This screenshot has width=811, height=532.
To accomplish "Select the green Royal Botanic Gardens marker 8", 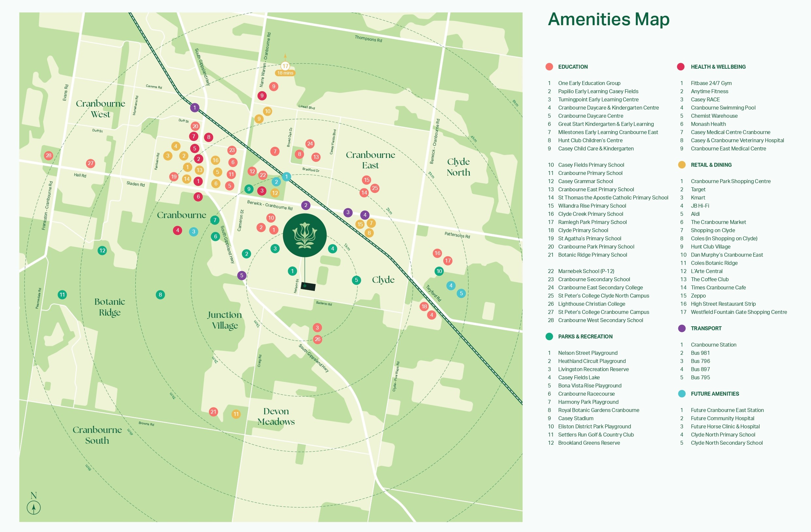I will 160,295.
